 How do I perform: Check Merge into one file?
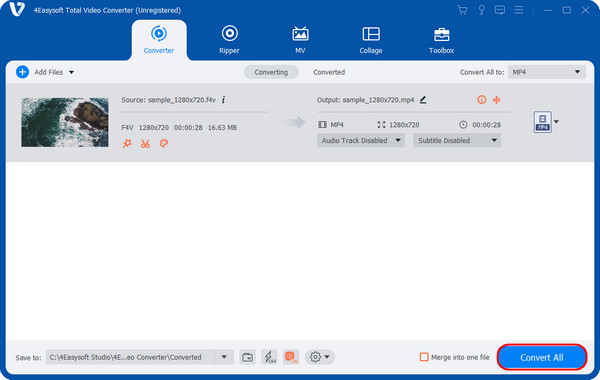(424, 357)
